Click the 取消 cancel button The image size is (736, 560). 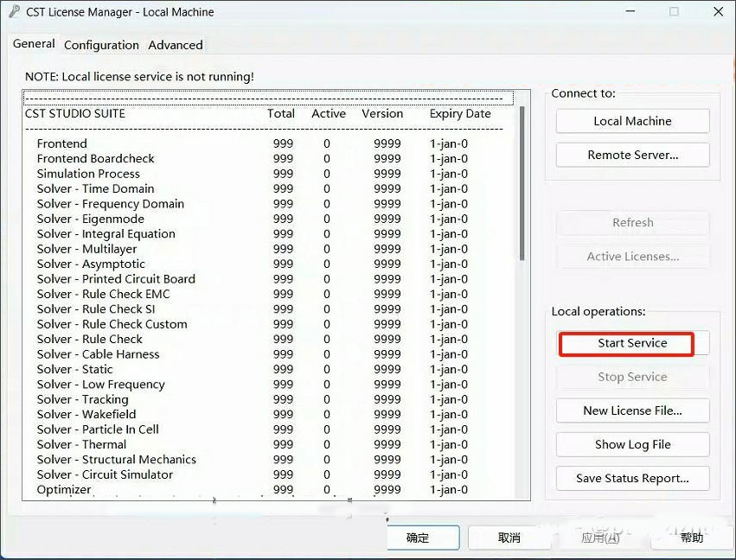coord(509,538)
